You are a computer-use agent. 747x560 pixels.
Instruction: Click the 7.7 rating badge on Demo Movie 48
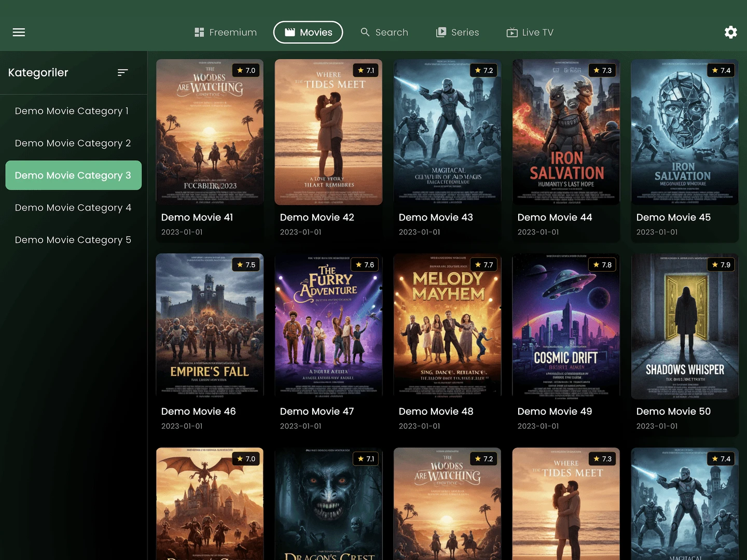click(483, 264)
